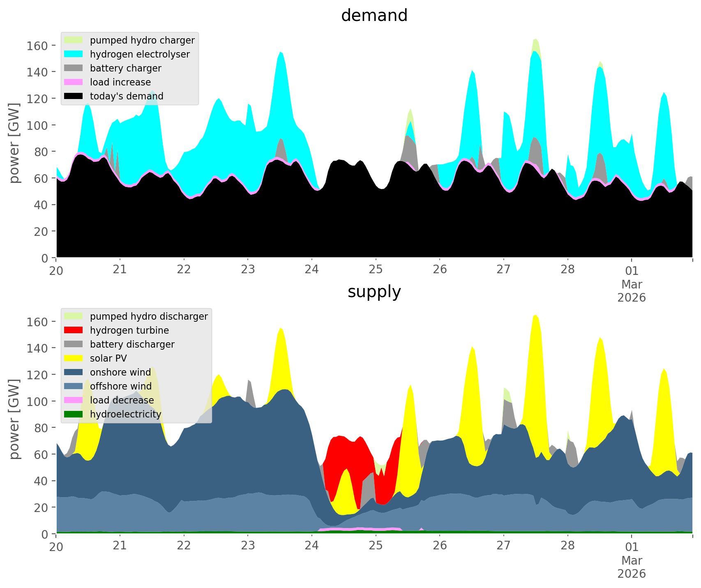Select the green hydroelectricity legend swatch

click(x=74, y=414)
